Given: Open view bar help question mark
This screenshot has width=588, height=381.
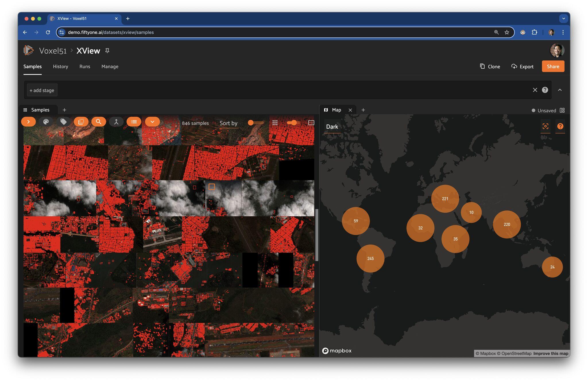Looking at the screenshot, I should click(x=545, y=90).
